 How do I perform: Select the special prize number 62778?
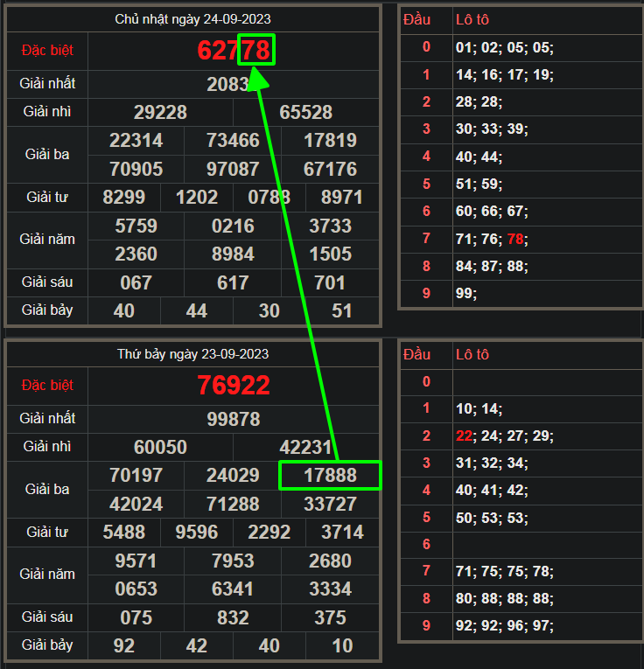click(234, 50)
